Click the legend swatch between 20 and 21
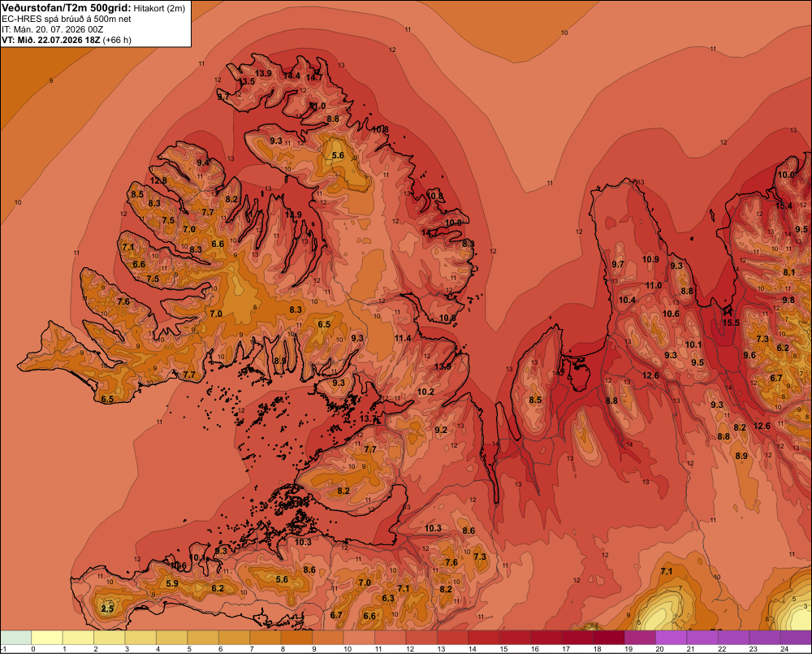Image resolution: width=812 pixels, height=654 pixels. 672,637
